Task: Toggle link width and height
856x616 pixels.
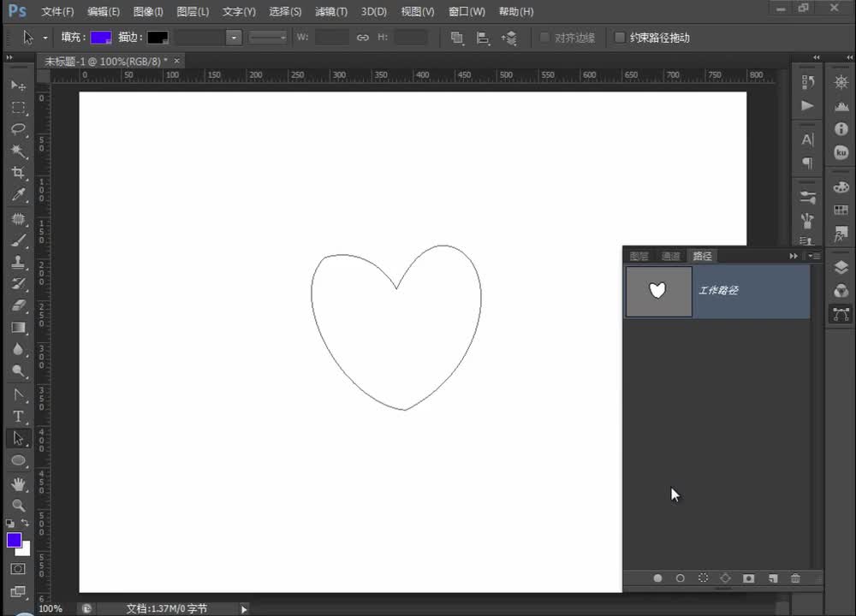Action: 362,38
